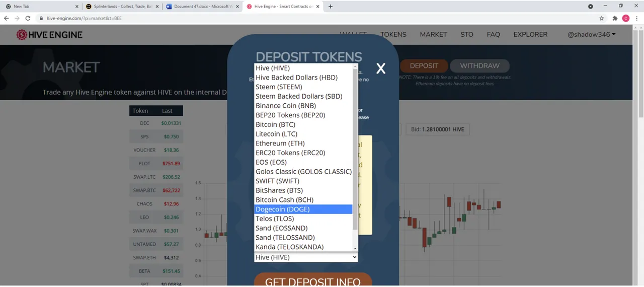This screenshot has height=287, width=644.
Task: Open Chrome's three-dot menu
Action: (637, 18)
